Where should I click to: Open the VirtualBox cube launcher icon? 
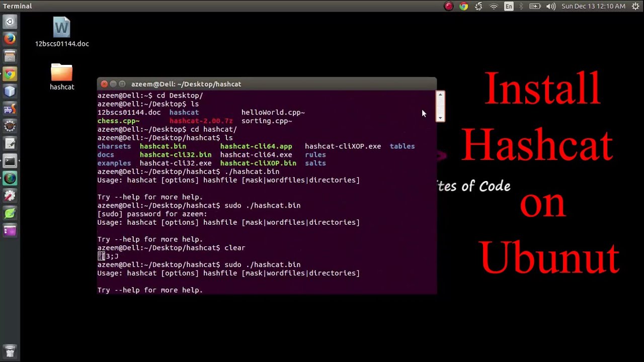point(10,92)
